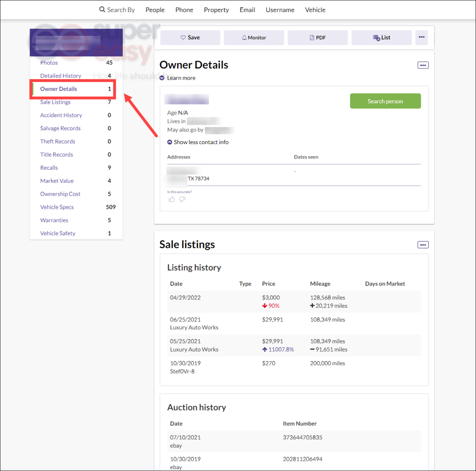
Task: Click the thumbs down accuracy icon
Action: click(182, 199)
